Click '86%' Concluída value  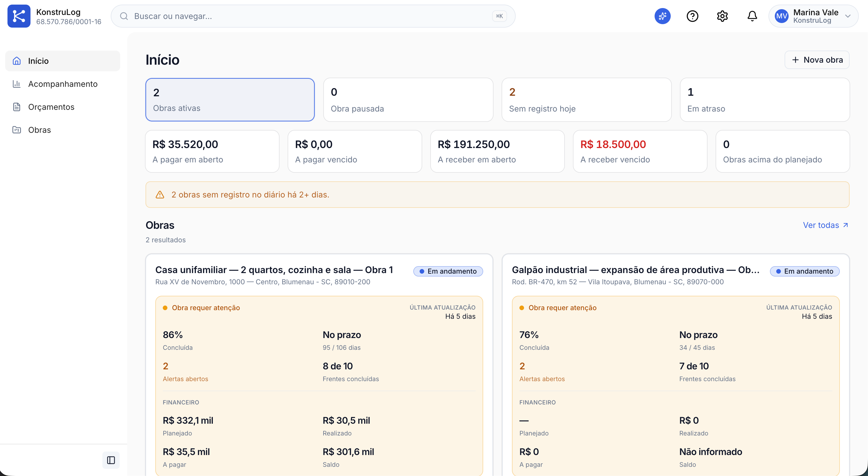tap(173, 335)
